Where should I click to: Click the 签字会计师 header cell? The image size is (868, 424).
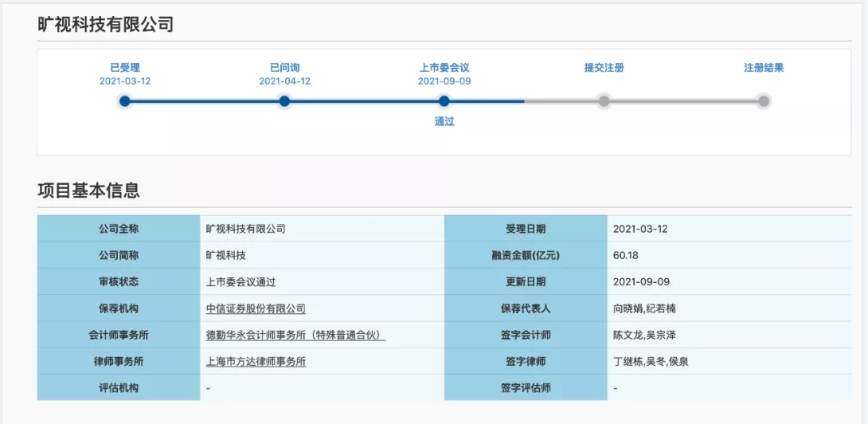526,336
